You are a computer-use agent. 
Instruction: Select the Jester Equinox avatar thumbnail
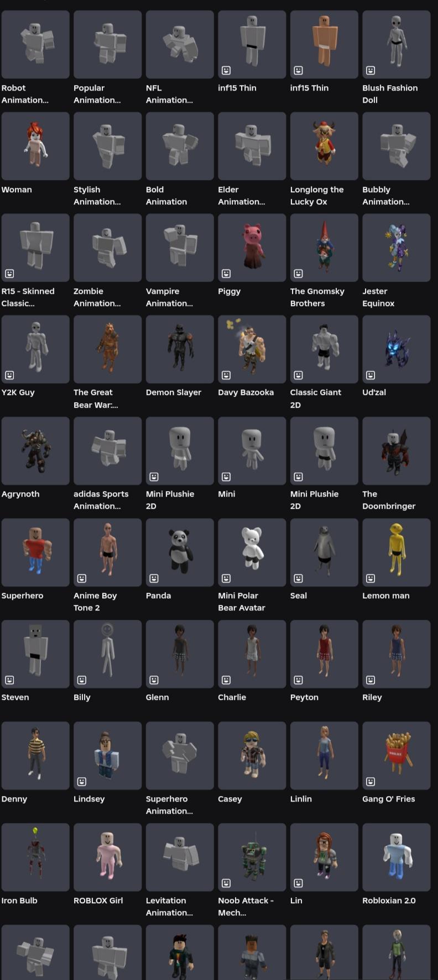pos(397,247)
